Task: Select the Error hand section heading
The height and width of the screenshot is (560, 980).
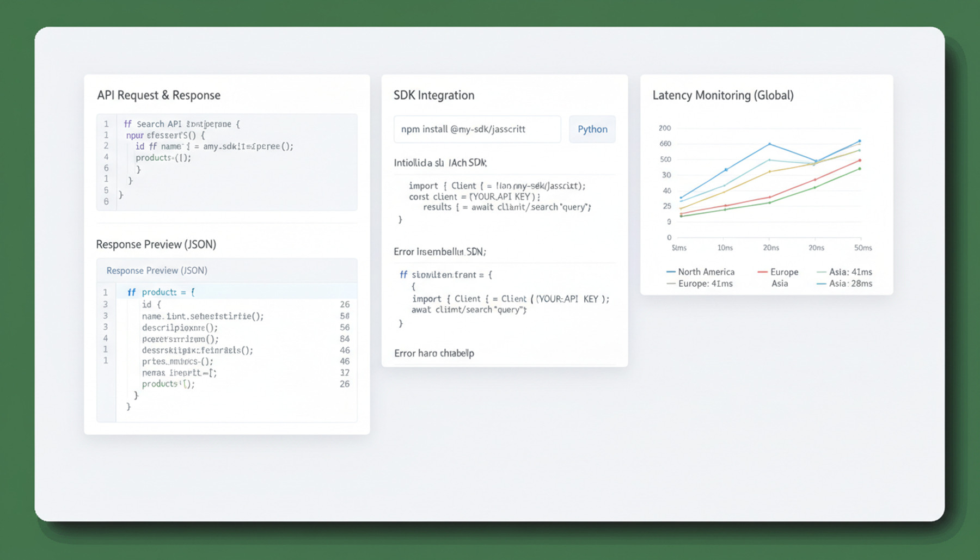Action: click(x=434, y=353)
